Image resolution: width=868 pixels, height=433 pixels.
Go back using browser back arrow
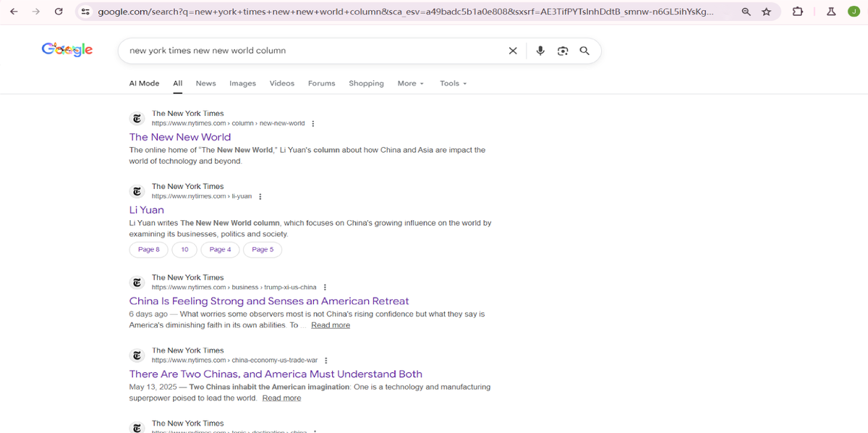point(14,12)
